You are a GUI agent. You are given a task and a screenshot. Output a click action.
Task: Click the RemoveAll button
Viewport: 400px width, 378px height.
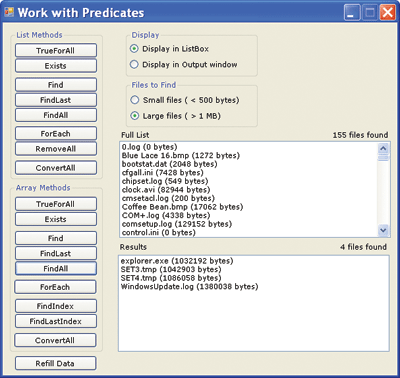coord(56,149)
